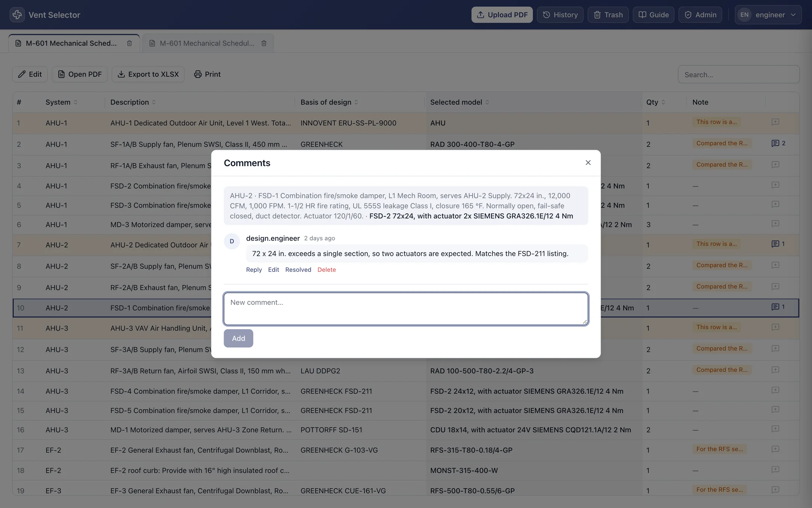
Task: Add comment icon on row 3 RF-1A/B
Action: (x=775, y=164)
